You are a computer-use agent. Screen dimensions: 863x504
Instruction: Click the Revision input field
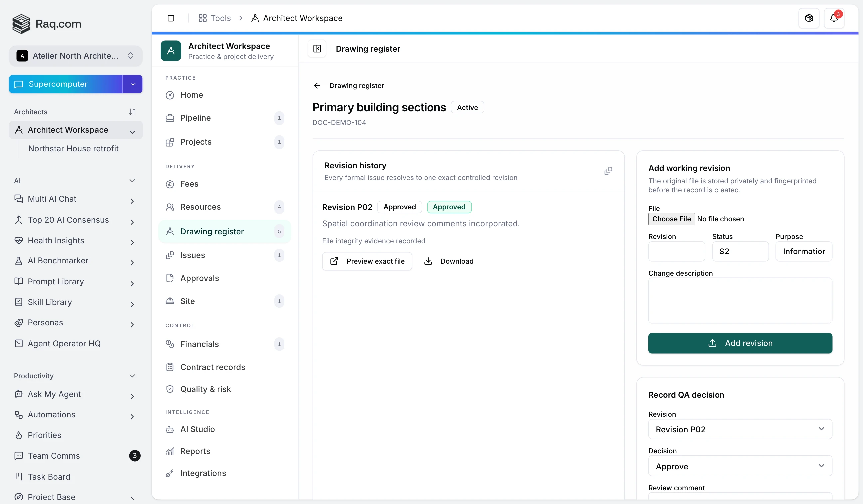click(676, 252)
